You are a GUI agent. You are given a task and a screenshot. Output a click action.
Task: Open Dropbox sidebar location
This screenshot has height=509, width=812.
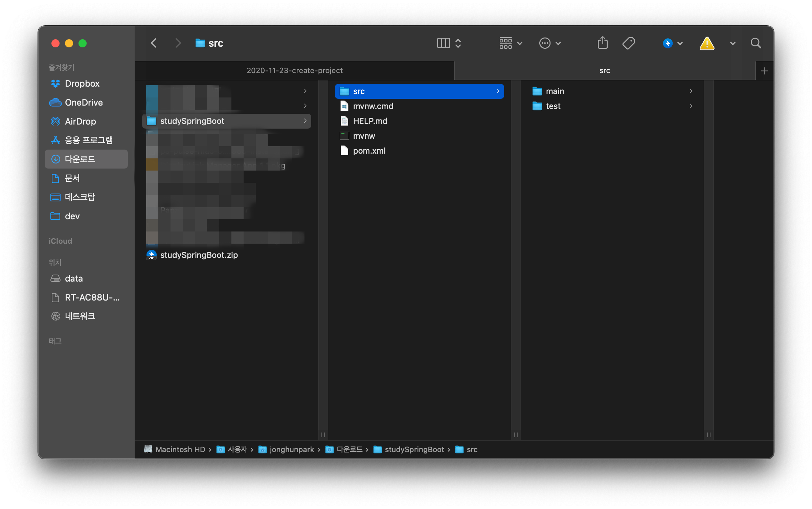click(x=82, y=83)
